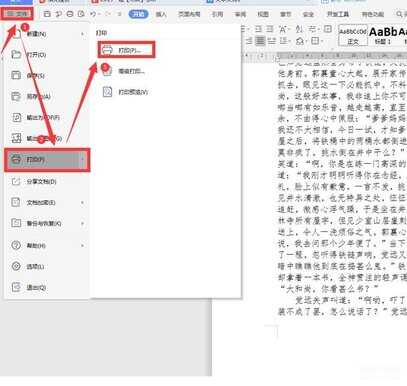Apply the 标题 1 heading style
The height and width of the screenshot is (386, 407).
point(383,35)
